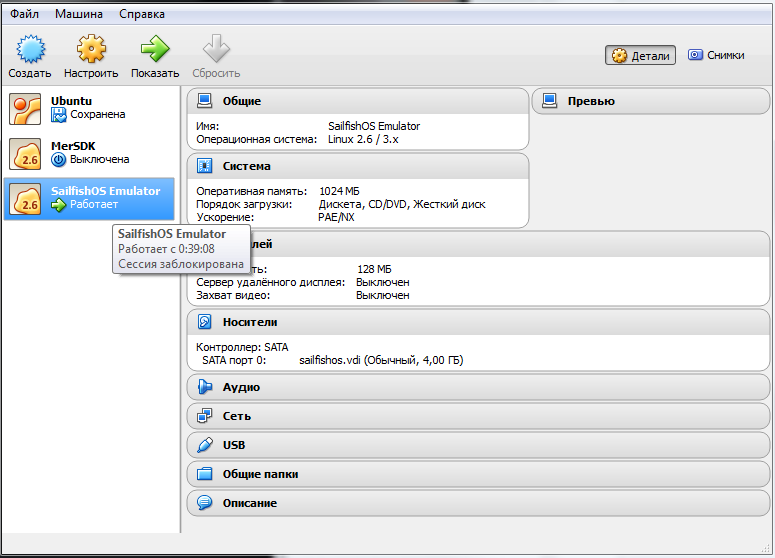Select the Ubuntu machine name
This screenshot has height=558, width=775.
click(71, 101)
